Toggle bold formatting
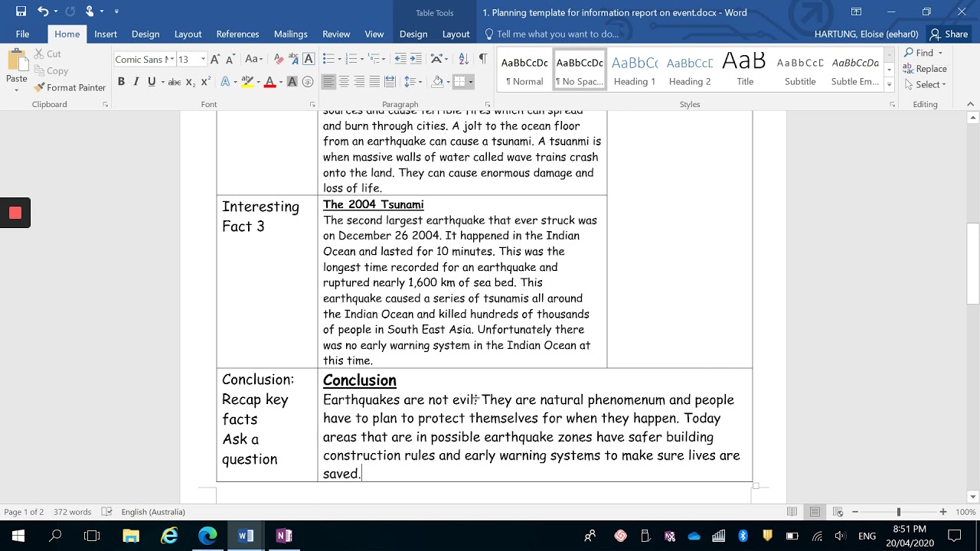This screenshot has width=980, height=551. point(121,82)
